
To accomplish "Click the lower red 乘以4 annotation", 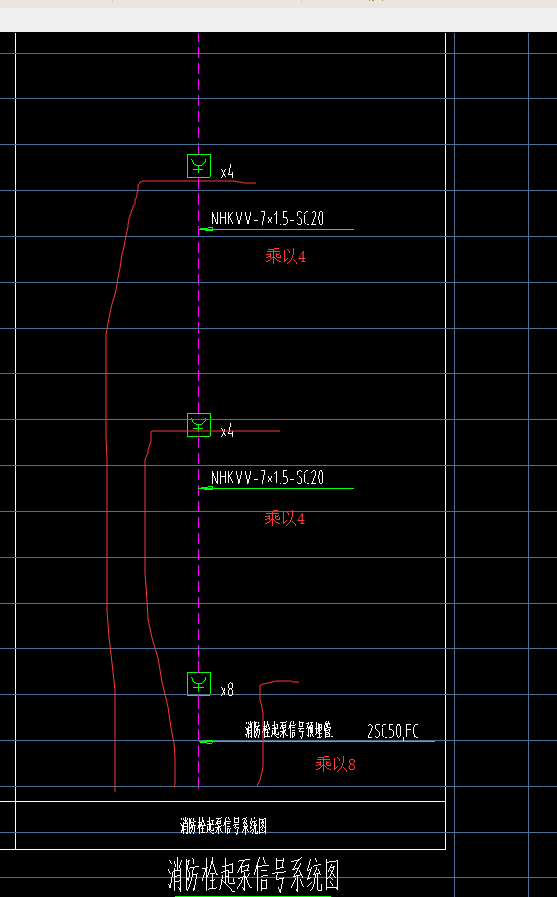I will (285, 518).
